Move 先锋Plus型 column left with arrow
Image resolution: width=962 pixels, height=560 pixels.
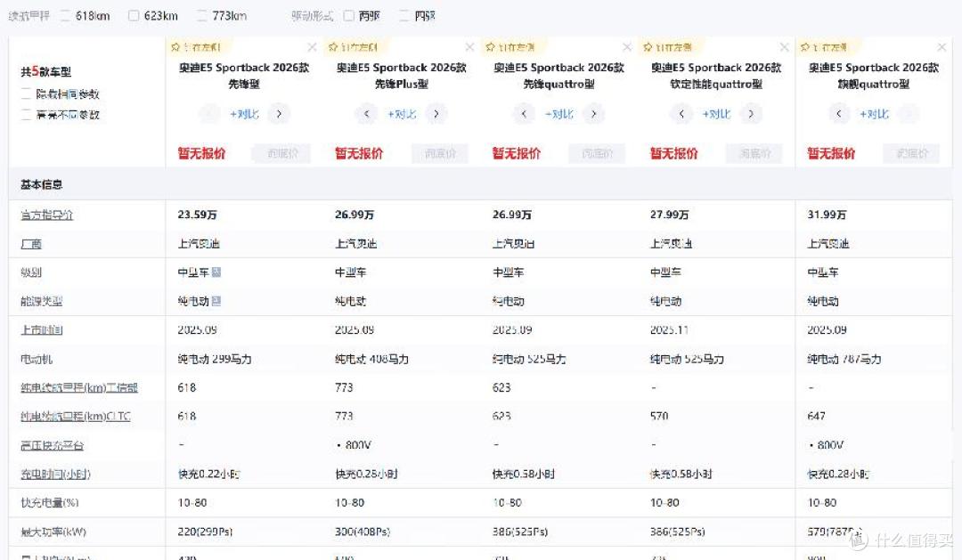pyautogui.click(x=366, y=113)
